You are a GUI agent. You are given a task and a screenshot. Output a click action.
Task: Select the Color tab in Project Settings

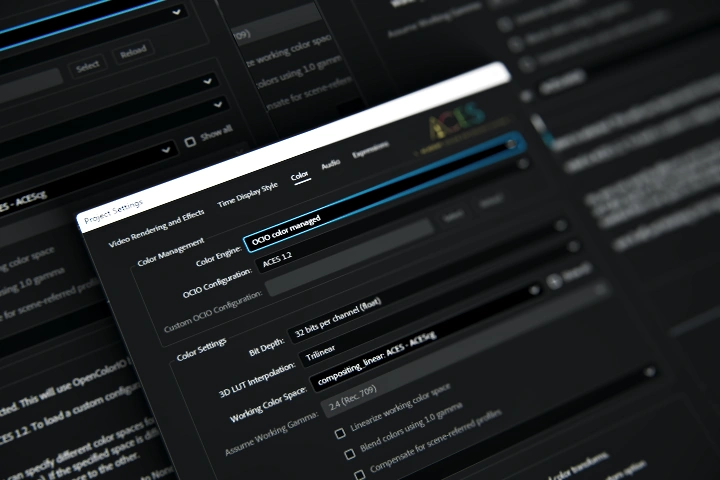point(299,176)
